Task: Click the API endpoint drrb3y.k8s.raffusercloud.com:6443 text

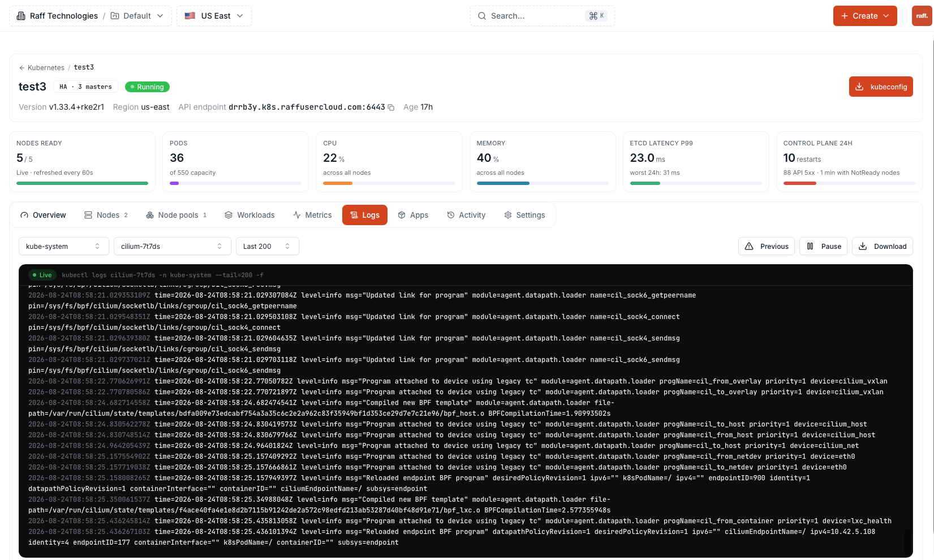Action: click(307, 107)
